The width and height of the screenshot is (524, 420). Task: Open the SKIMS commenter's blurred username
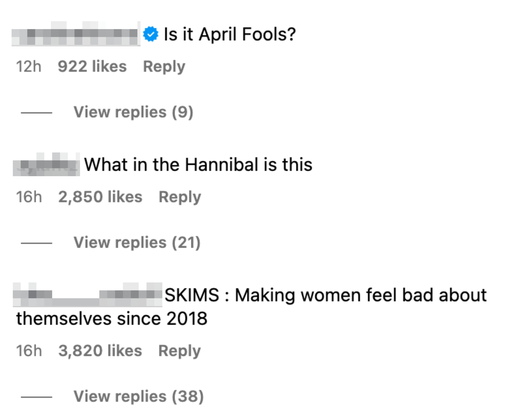[x=88, y=295]
